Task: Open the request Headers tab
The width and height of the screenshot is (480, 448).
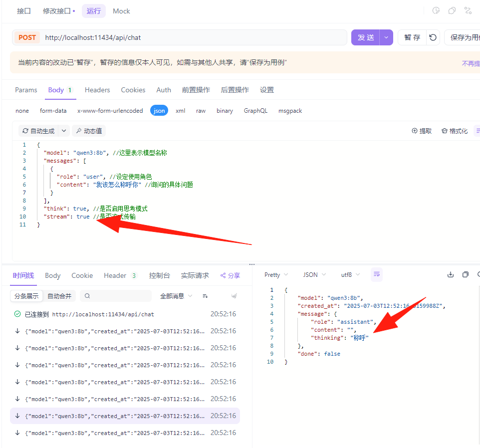Action: click(x=97, y=90)
